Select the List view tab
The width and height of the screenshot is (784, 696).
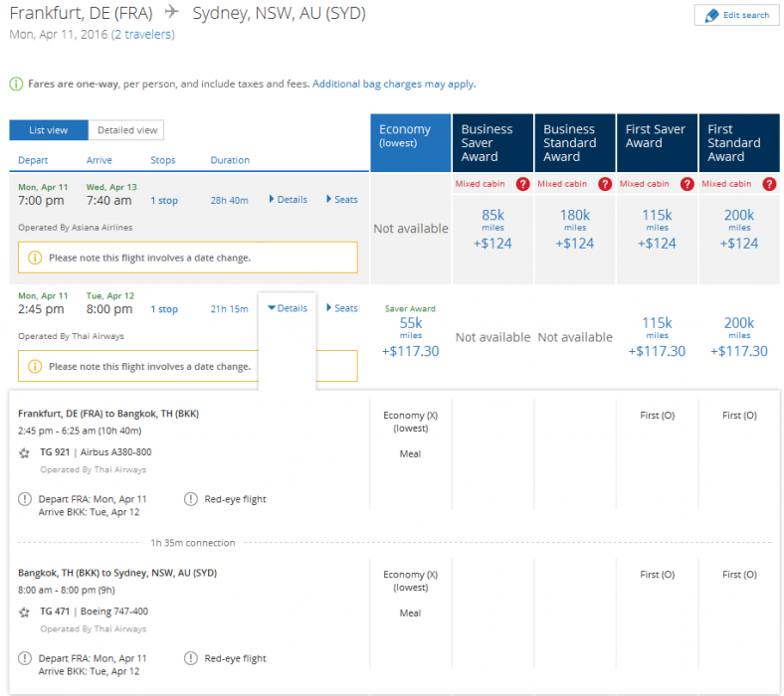click(x=49, y=130)
